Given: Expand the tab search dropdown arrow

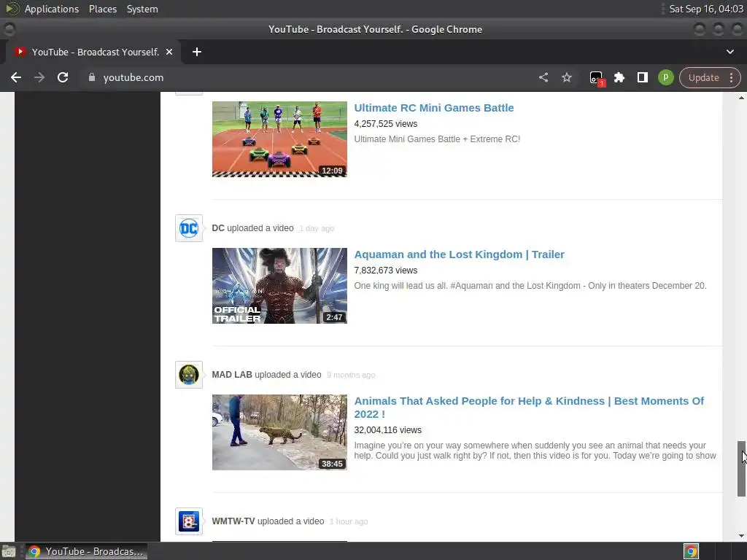Looking at the screenshot, I should pyautogui.click(x=729, y=52).
